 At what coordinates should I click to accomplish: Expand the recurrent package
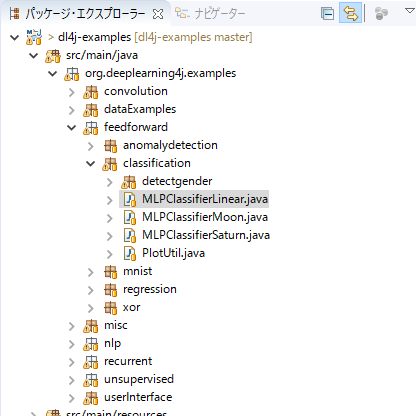tap(72, 362)
